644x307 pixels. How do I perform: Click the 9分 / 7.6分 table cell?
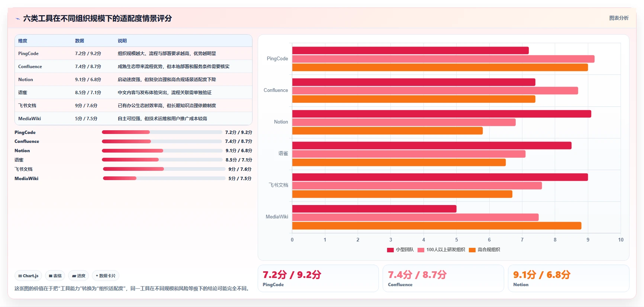coord(86,106)
